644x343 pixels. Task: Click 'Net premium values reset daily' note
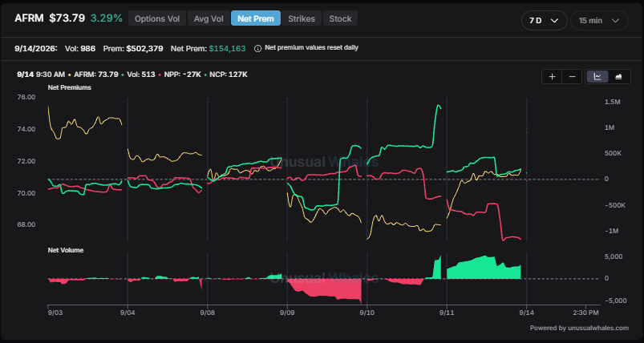(311, 47)
